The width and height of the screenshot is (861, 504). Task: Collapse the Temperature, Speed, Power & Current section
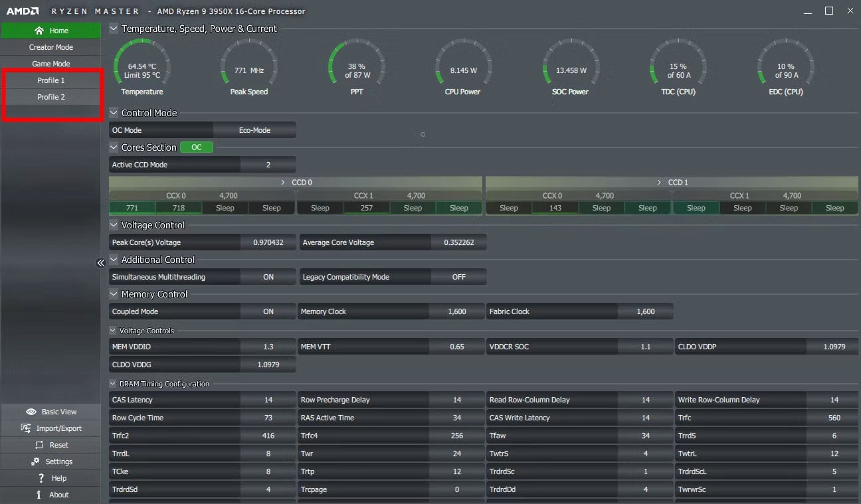[x=114, y=29]
